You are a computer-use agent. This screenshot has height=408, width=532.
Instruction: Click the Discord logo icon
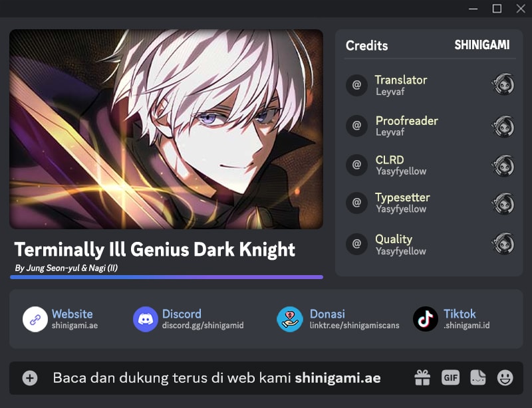(145, 319)
